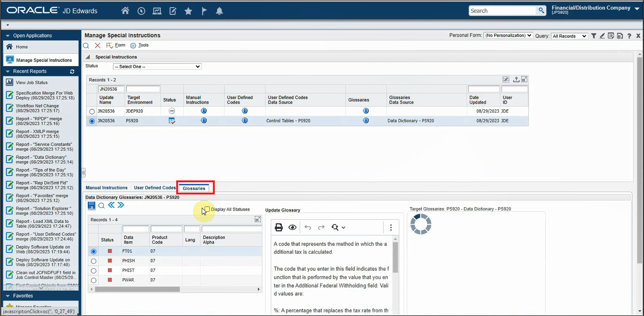This screenshot has height=316, width=644.
Task: Select the PWAR glossary radio button
Action: tap(93, 280)
